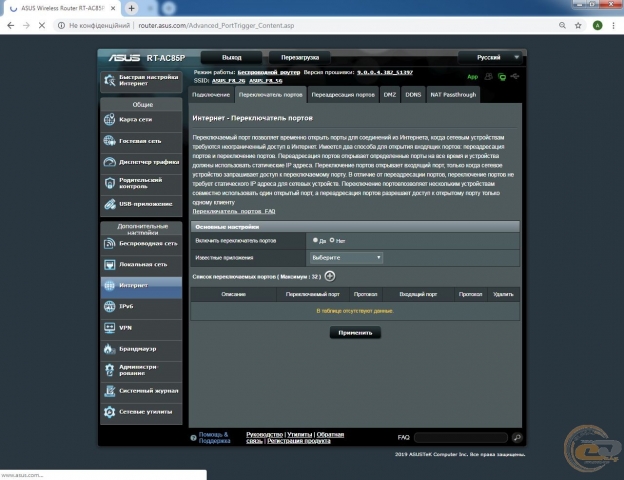Open language dropdown showing Русский
The width and height of the screenshot is (624, 480).
pos(489,57)
